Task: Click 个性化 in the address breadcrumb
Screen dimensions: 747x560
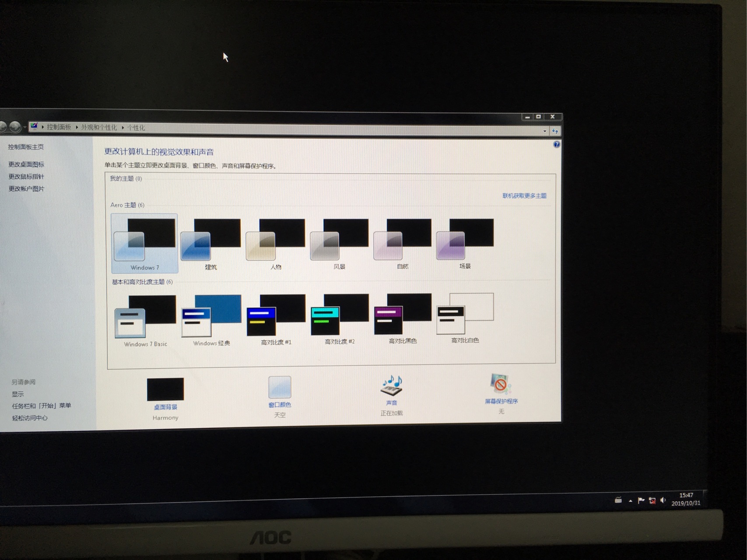Action: coord(136,128)
